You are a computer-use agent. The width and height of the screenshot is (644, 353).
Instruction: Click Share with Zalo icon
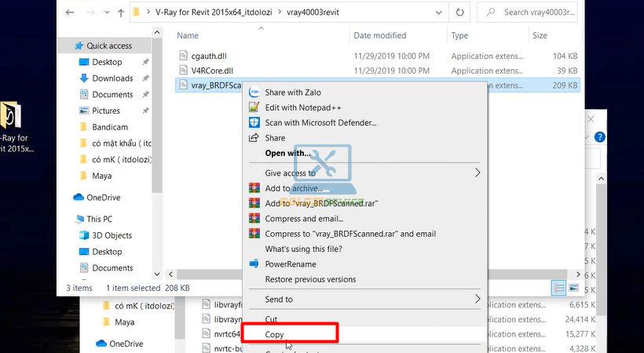pos(254,93)
